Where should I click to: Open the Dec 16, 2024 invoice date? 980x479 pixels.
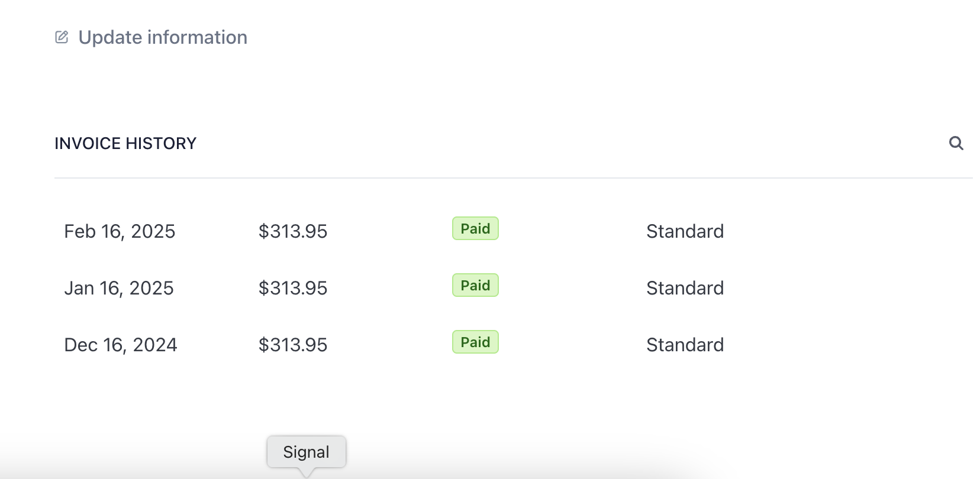[x=121, y=345]
